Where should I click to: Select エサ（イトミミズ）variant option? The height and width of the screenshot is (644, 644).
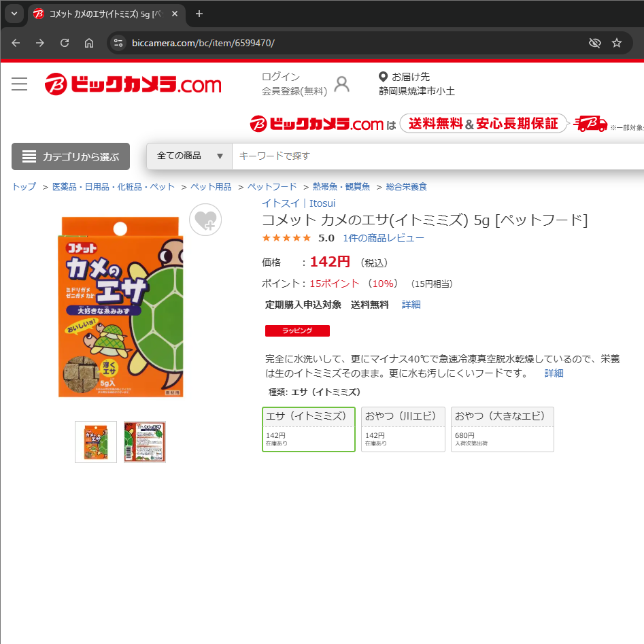point(309,430)
